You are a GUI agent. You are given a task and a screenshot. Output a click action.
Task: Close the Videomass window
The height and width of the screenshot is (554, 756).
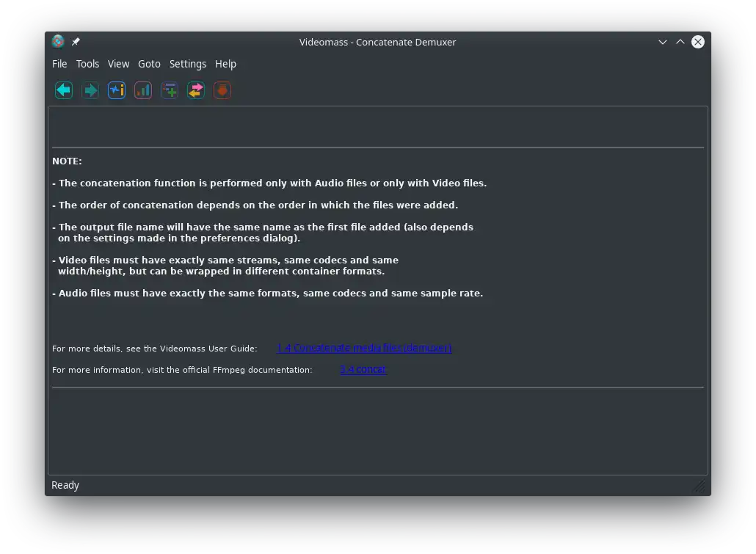(698, 42)
